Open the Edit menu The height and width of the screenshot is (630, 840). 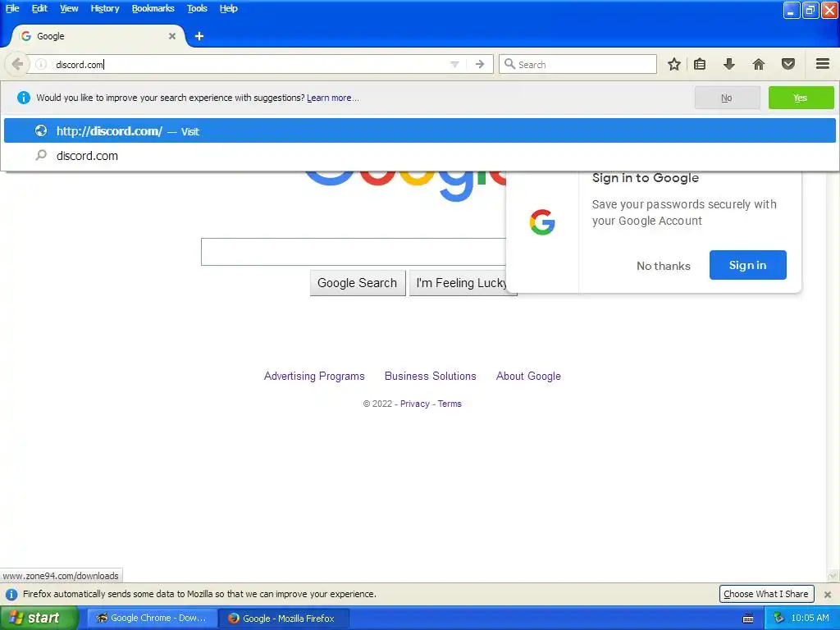pos(39,8)
